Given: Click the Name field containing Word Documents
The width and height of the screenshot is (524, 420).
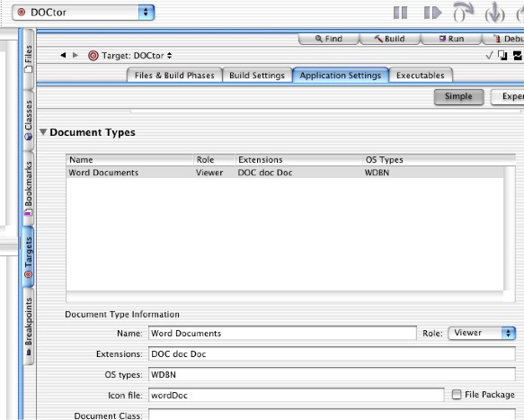Looking at the screenshot, I should click(x=282, y=334).
